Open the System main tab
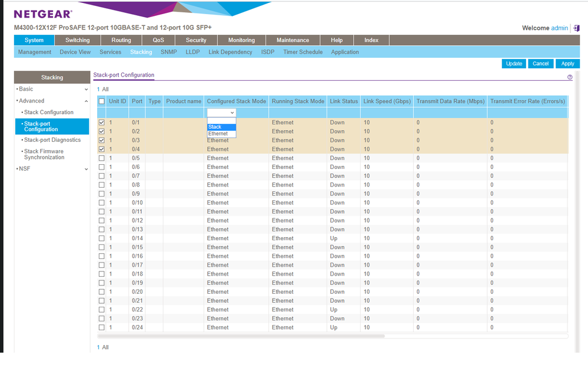This screenshot has width=588, height=365. pos(34,40)
